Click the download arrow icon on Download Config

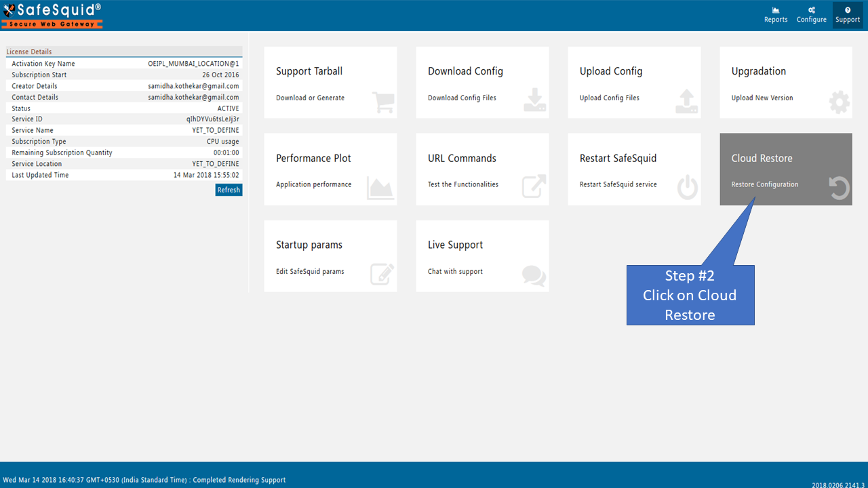point(535,100)
